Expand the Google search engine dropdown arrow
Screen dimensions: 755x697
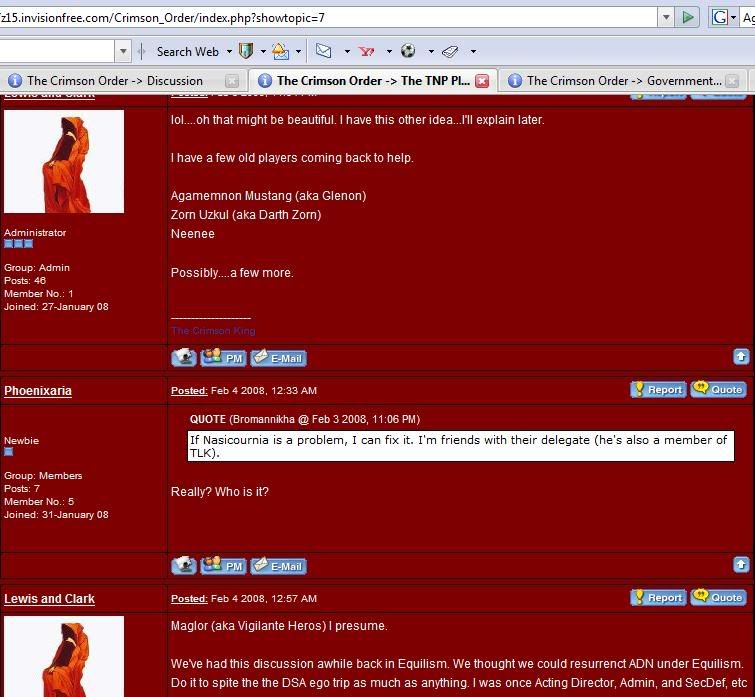733,18
